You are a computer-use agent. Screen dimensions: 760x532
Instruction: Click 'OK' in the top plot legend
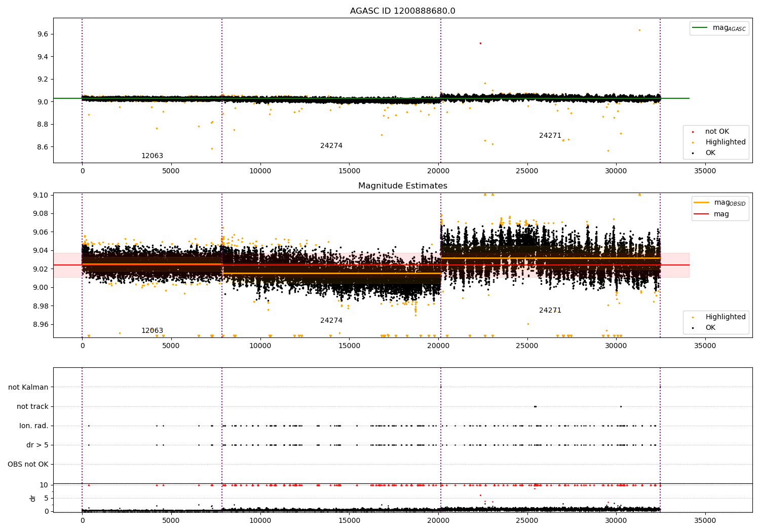click(705, 153)
